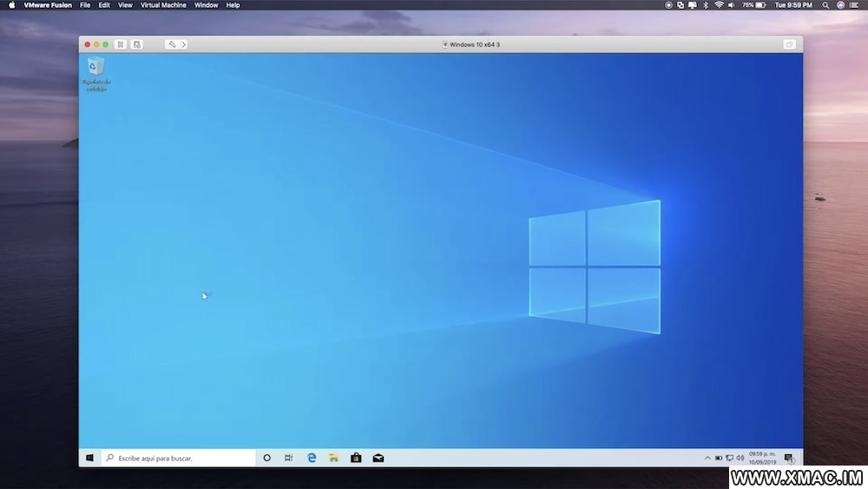The width and height of the screenshot is (868, 489).
Task: Click the VMware menu bar status icon
Action: pos(681,5)
